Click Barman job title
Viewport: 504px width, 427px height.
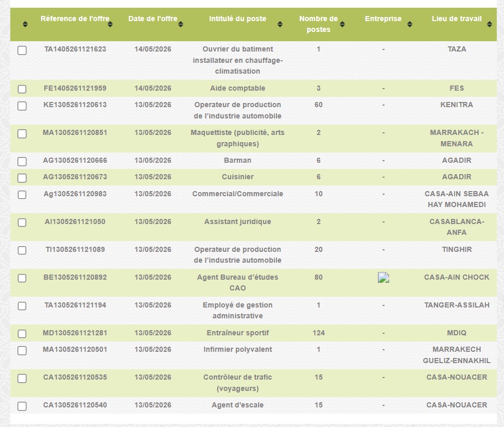[237, 160]
